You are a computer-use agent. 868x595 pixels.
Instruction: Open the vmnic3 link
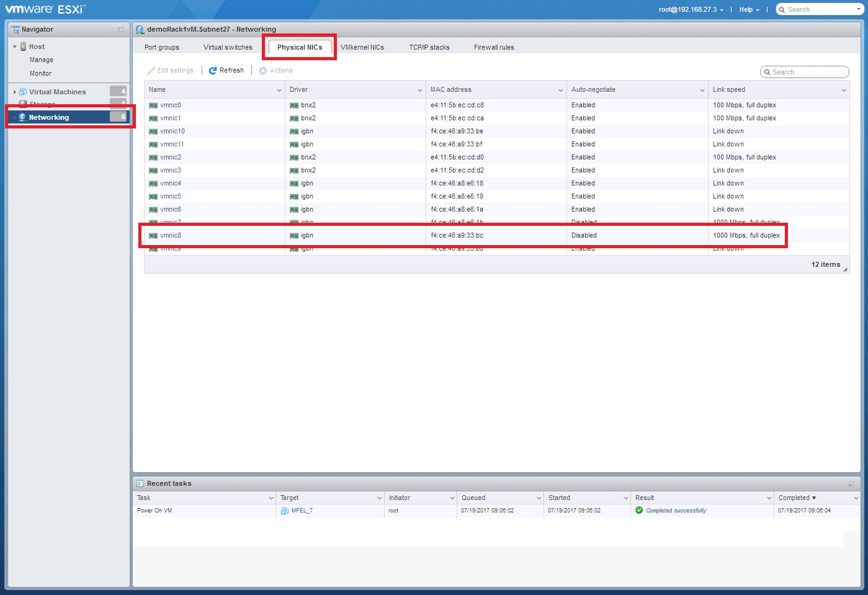click(171, 171)
